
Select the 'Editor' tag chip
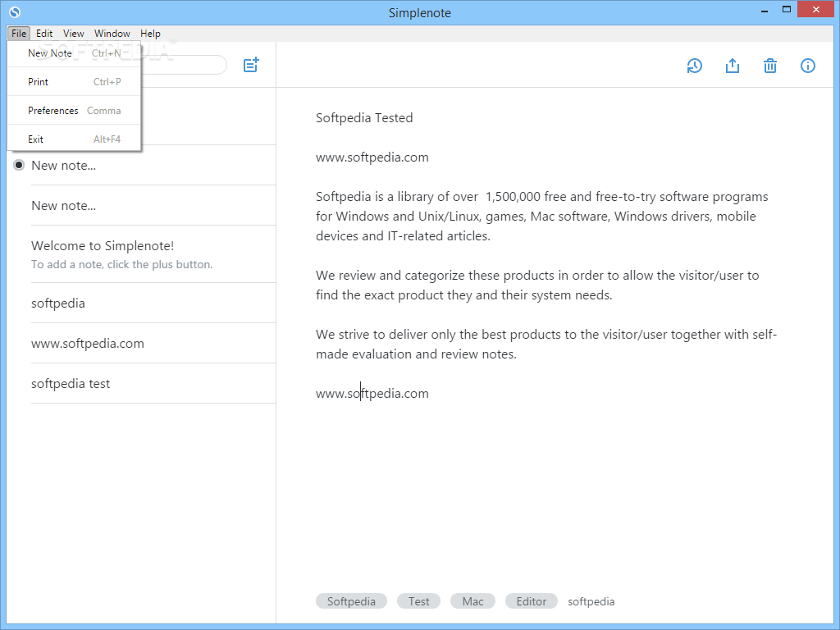(532, 601)
